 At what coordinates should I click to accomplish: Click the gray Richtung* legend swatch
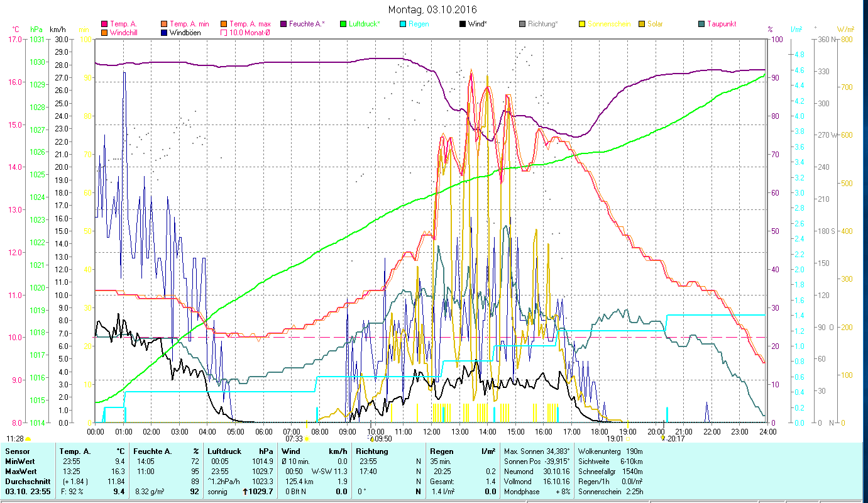tap(522, 24)
